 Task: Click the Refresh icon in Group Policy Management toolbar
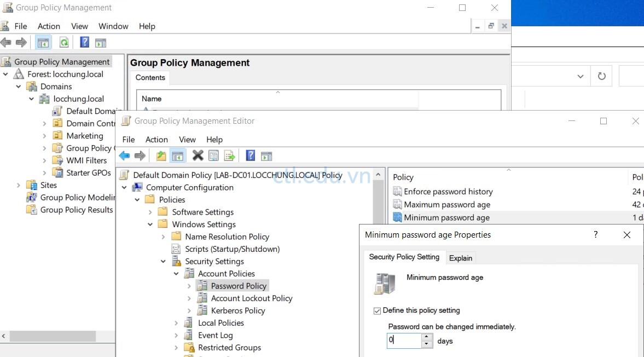[64, 42]
